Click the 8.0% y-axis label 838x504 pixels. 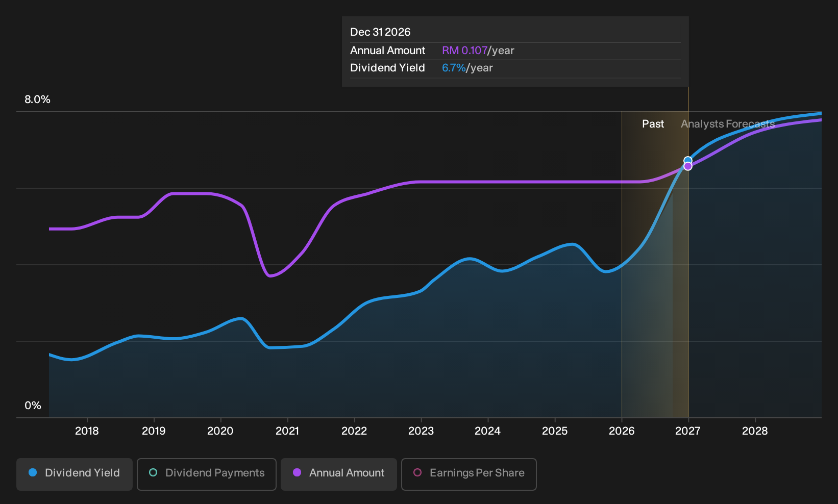coord(37,99)
